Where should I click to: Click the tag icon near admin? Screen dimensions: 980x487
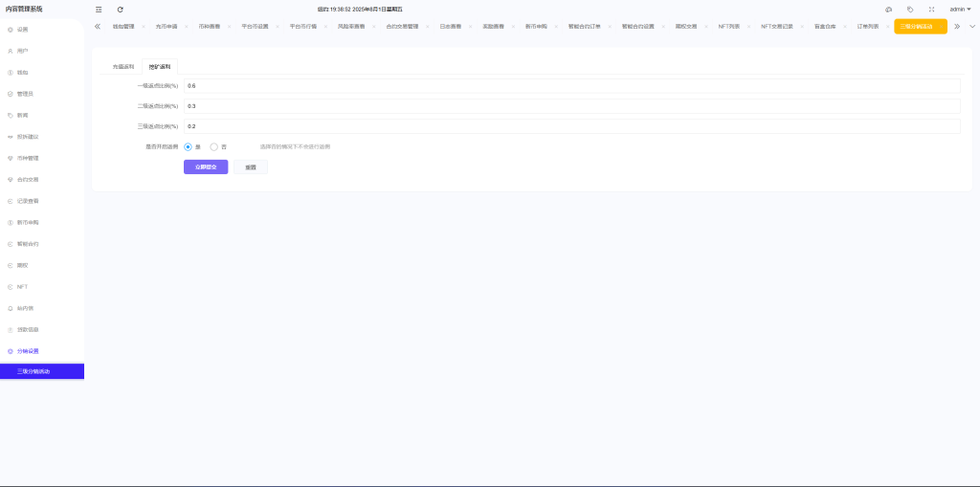click(910, 9)
